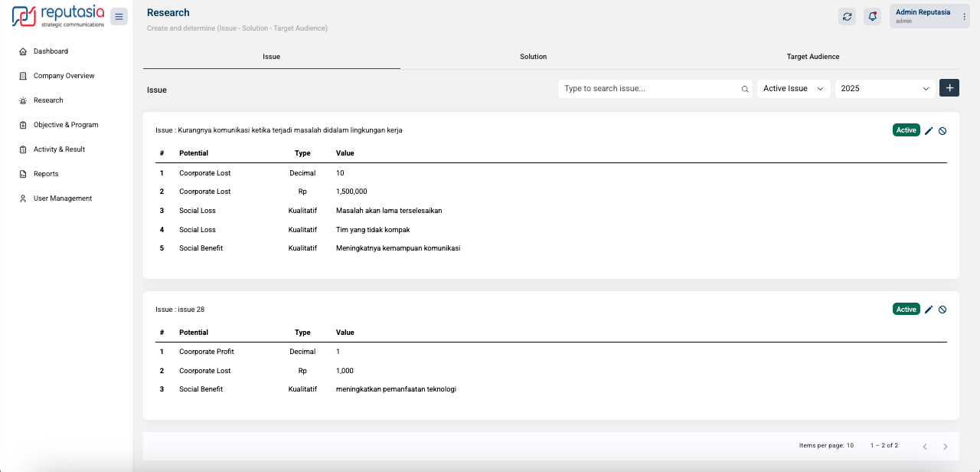
Task: Click the plus button to add issue
Action: click(x=949, y=88)
